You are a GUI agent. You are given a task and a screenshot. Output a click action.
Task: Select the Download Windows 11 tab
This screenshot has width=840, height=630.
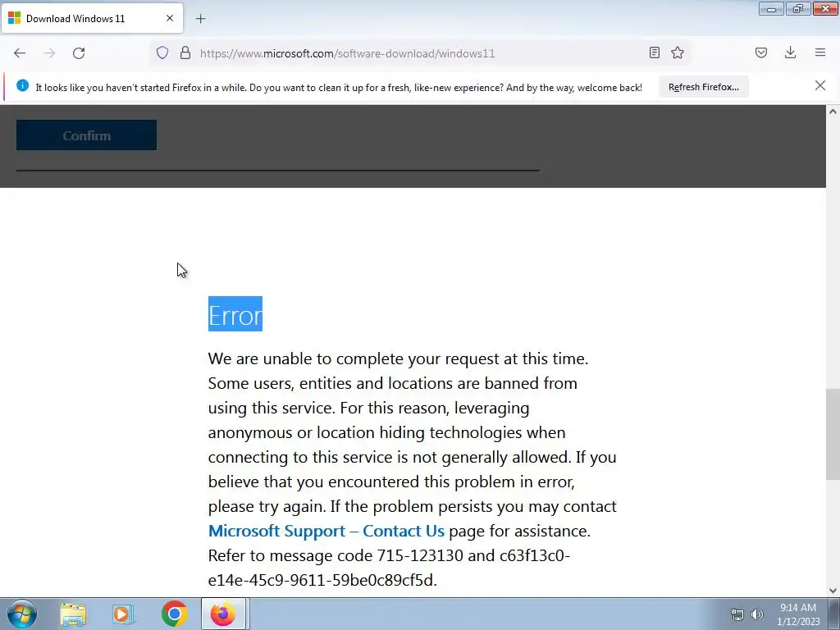click(x=92, y=18)
